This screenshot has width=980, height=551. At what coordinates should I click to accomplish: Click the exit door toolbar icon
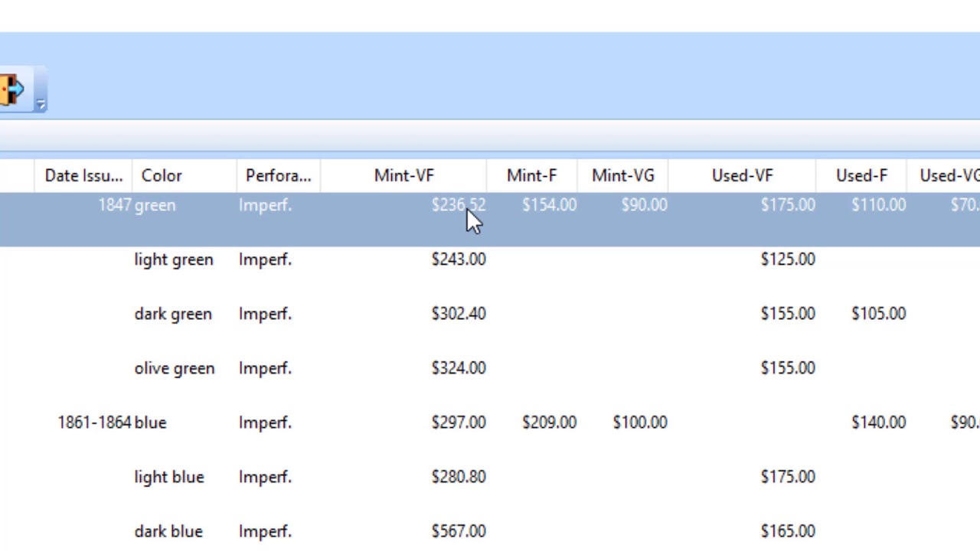(12, 90)
